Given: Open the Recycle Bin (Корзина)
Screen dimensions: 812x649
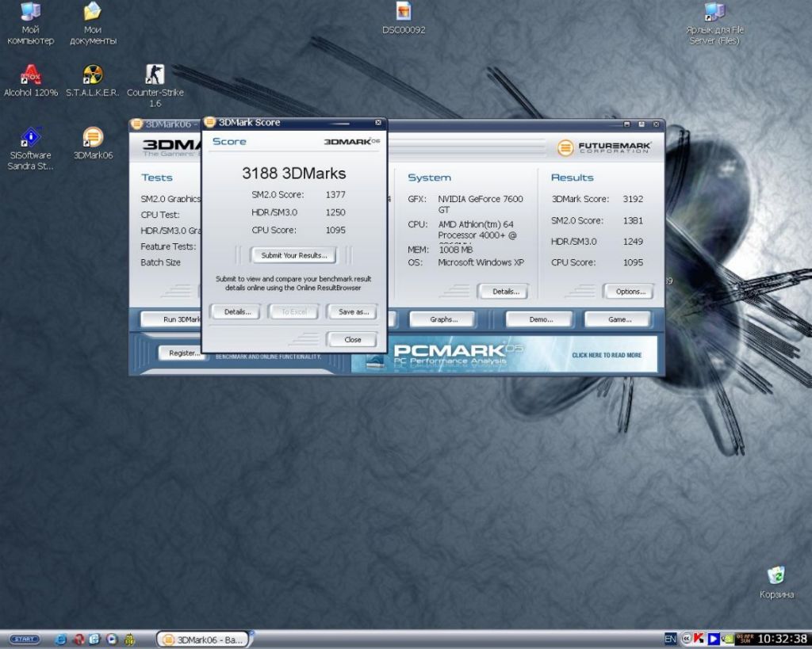Looking at the screenshot, I should (x=776, y=576).
